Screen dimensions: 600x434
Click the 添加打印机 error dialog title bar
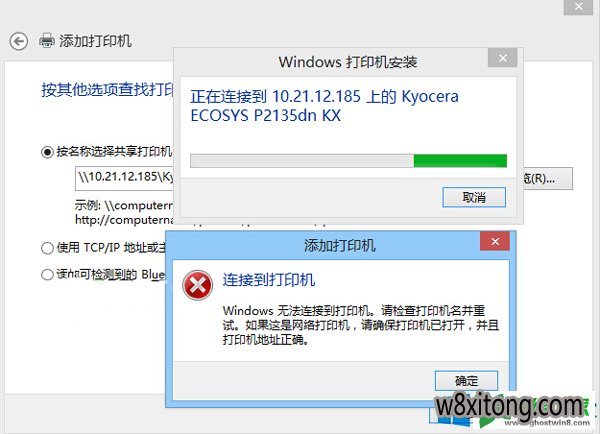tap(323, 245)
